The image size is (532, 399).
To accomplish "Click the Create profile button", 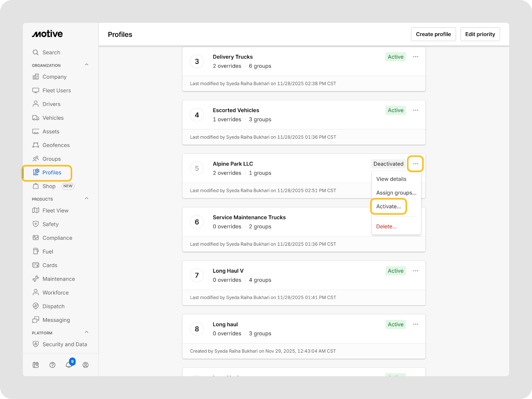I will [433, 34].
